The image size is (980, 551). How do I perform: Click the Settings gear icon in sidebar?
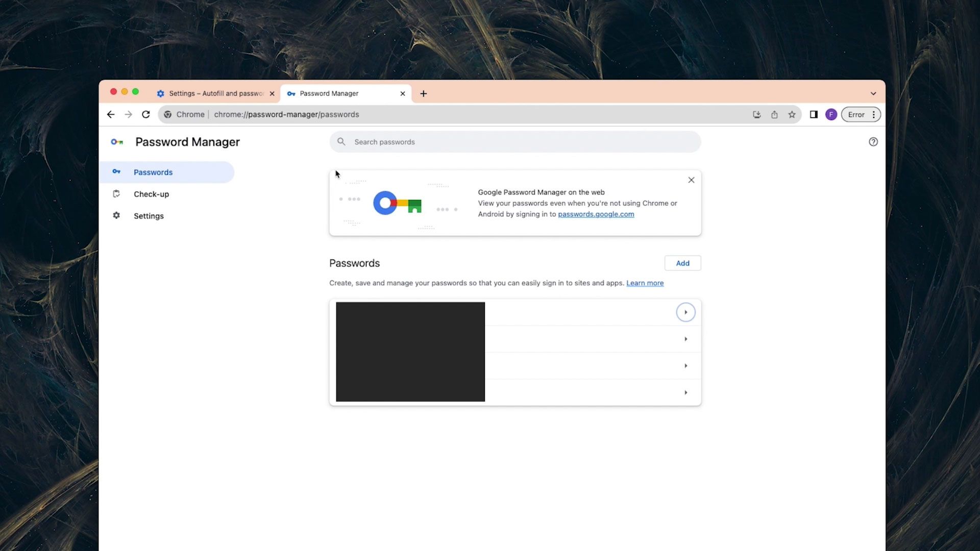(116, 215)
